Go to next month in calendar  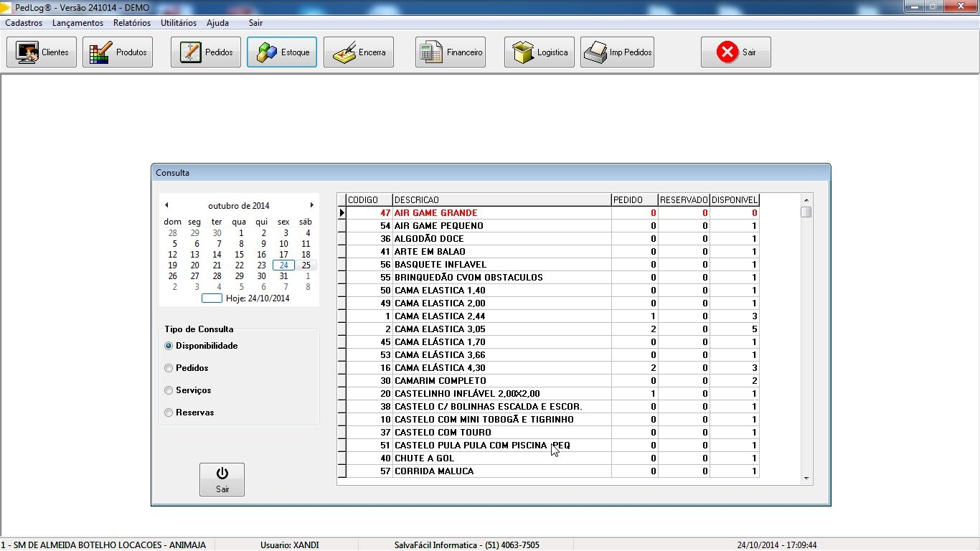click(311, 205)
